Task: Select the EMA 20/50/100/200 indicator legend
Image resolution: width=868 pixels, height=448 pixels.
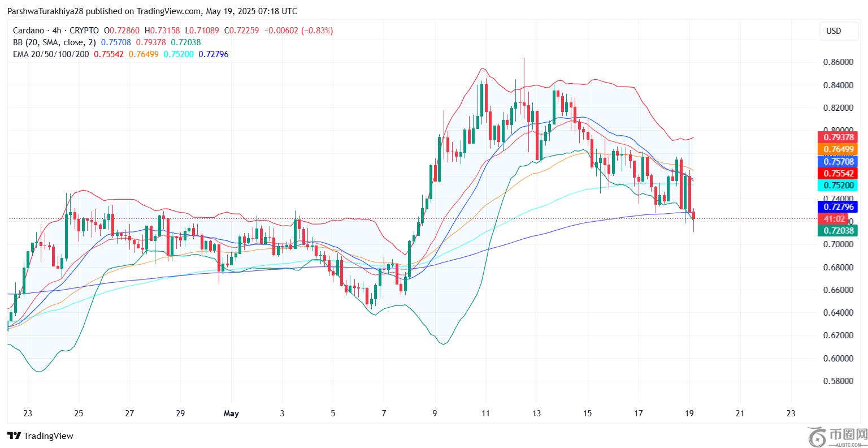Action: click(51, 54)
